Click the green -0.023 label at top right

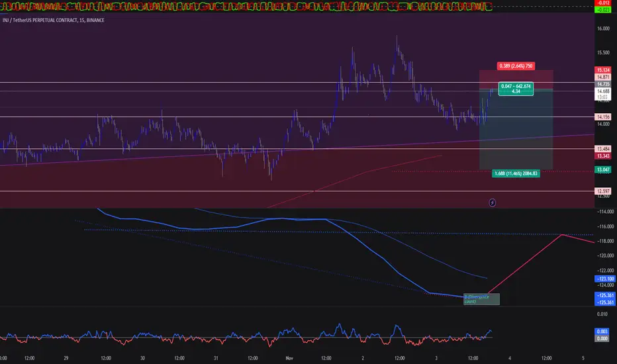click(603, 9)
